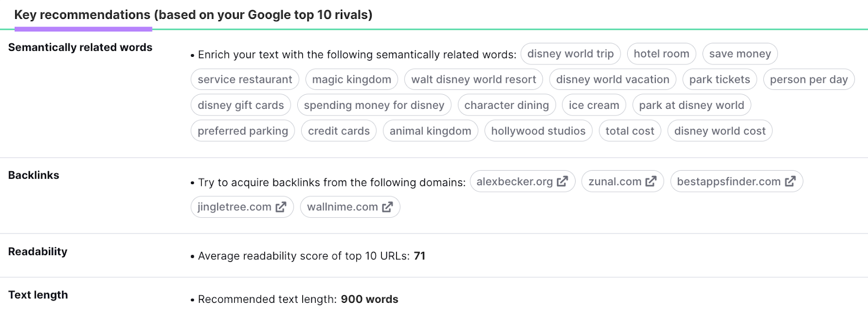This screenshot has width=868, height=318.
Task: Click the Semantically related words section label
Action: coord(80,47)
